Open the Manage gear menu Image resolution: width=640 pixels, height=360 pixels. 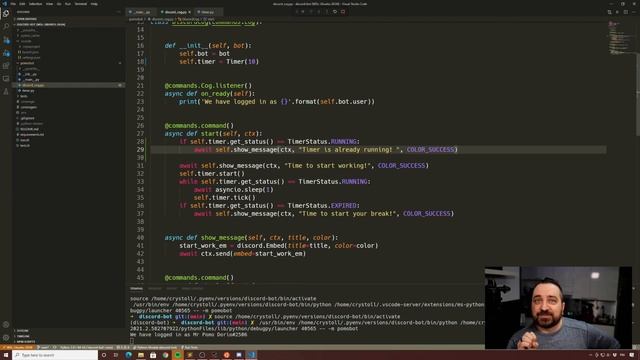click(x=6, y=338)
